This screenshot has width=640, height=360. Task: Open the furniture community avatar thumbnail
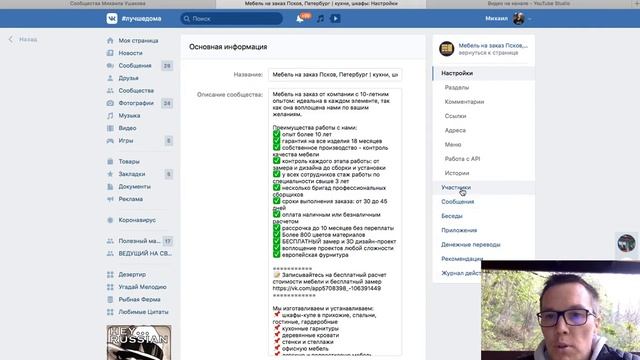tap(447, 49)
